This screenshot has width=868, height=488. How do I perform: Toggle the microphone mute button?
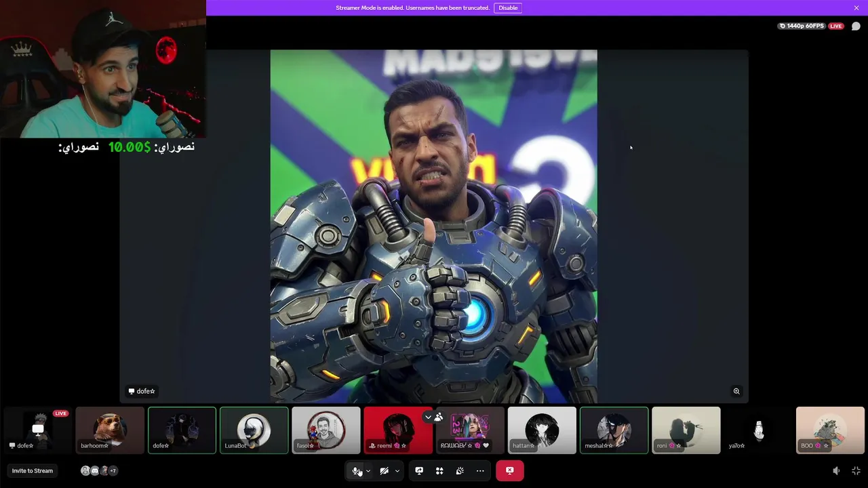(x=356, y=471)
